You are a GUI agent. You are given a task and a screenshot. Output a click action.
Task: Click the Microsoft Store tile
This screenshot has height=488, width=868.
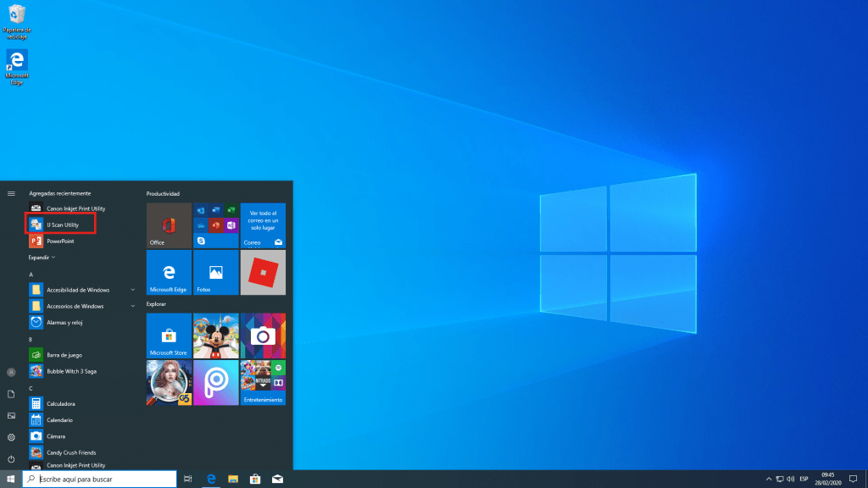169,335
